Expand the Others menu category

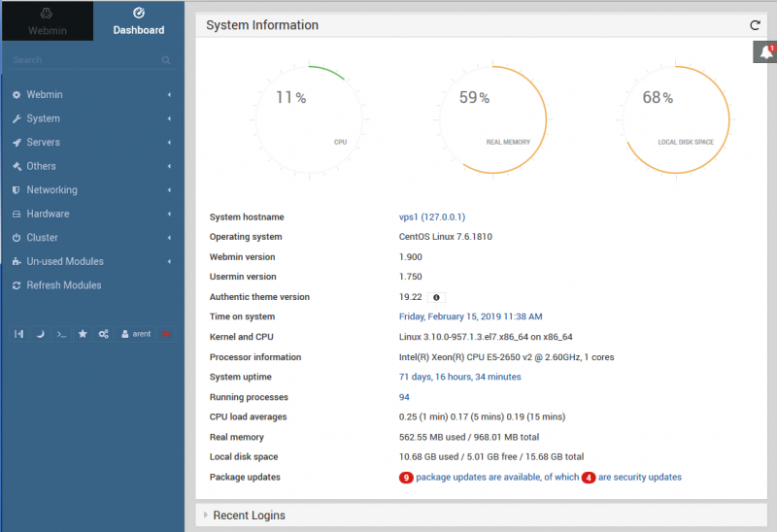click(92, 166)
